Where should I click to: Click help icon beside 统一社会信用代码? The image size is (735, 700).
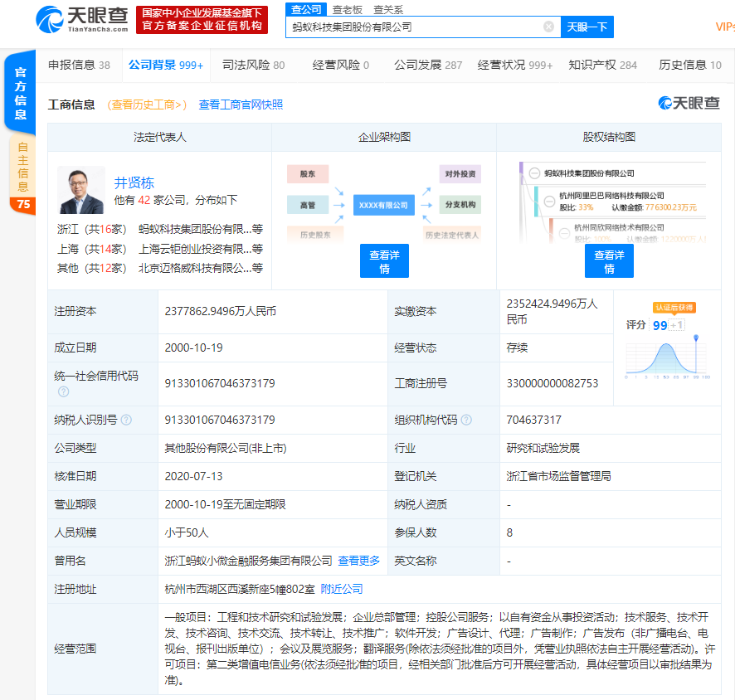tap(63, 391)
